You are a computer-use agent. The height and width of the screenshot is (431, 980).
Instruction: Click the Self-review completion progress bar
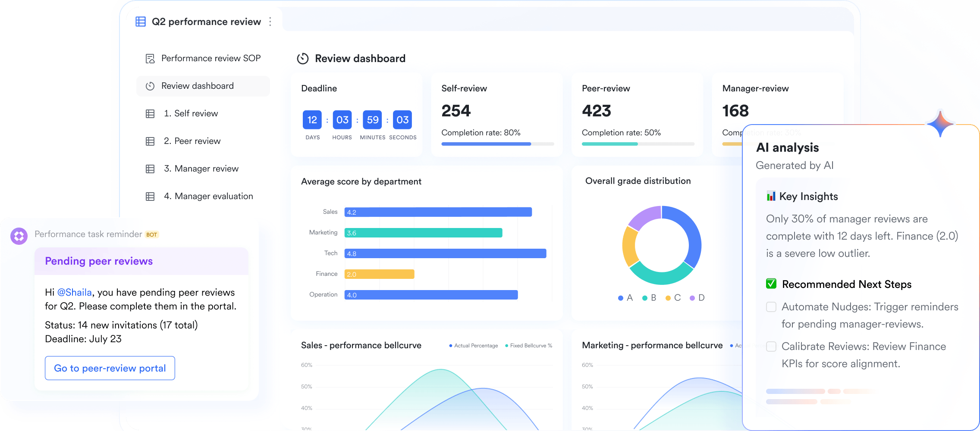tap(498, 144)
